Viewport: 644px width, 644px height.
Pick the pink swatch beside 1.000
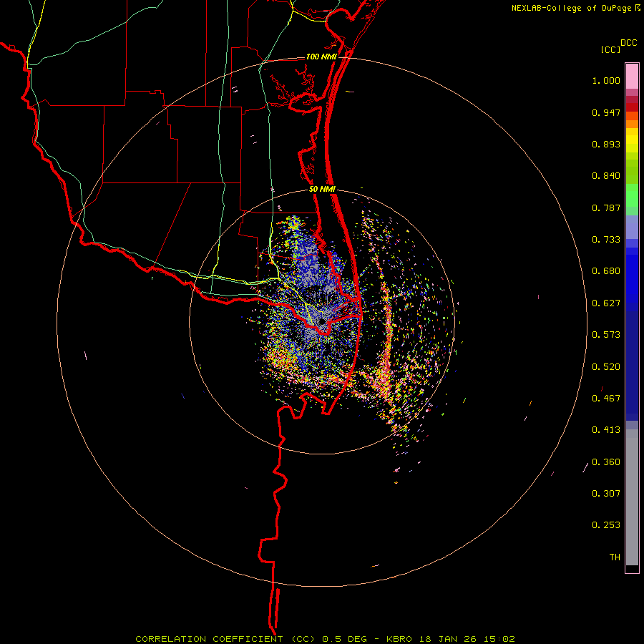coord(632,77)
